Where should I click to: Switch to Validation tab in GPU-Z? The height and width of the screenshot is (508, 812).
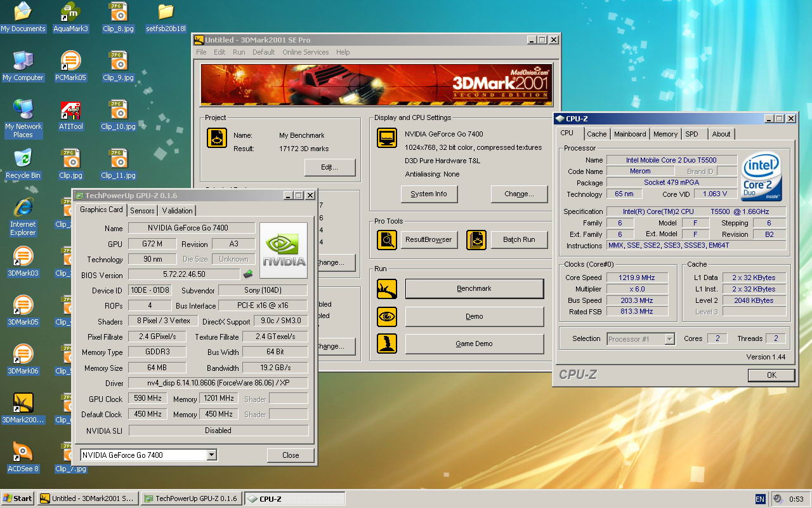point(177,210)
